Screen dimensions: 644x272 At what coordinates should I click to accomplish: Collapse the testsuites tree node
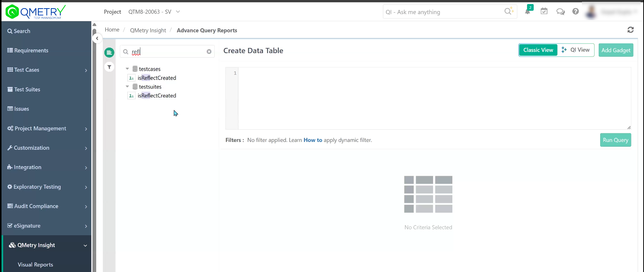coord(127,87)
